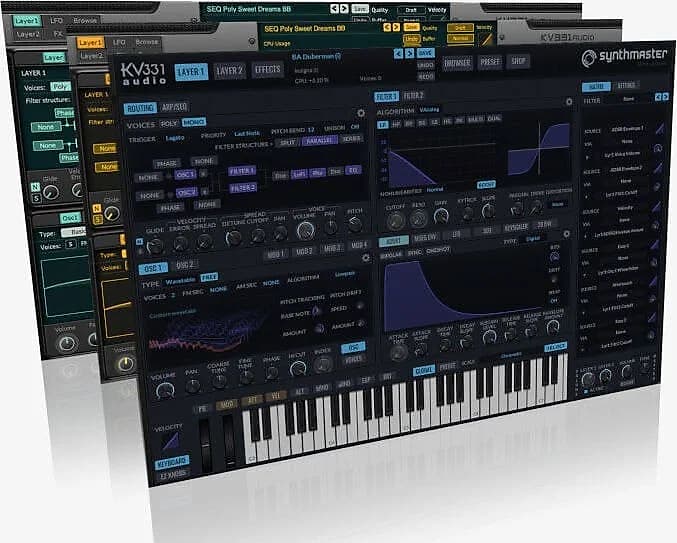Click the SAVE preset button
The width and height of the screenshot is (677, 543).
click(426, 53)
